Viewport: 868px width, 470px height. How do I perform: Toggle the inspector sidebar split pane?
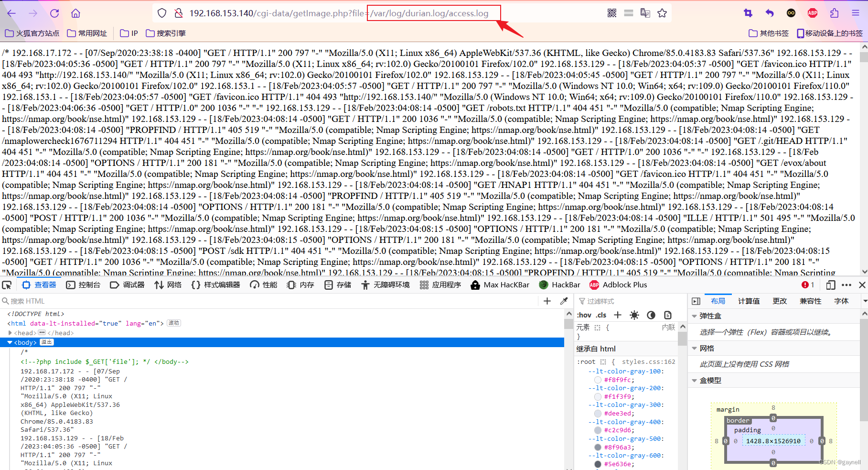(696, 301)
